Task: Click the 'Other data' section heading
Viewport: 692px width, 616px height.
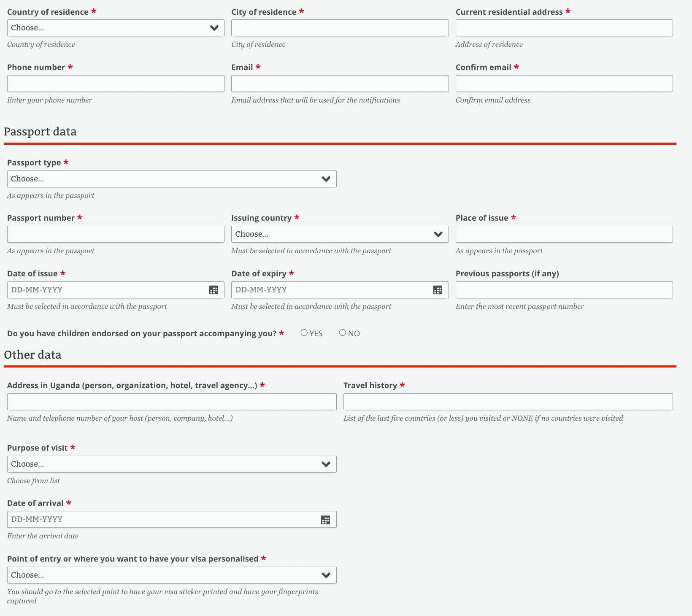Action: [x=32, y=355]
